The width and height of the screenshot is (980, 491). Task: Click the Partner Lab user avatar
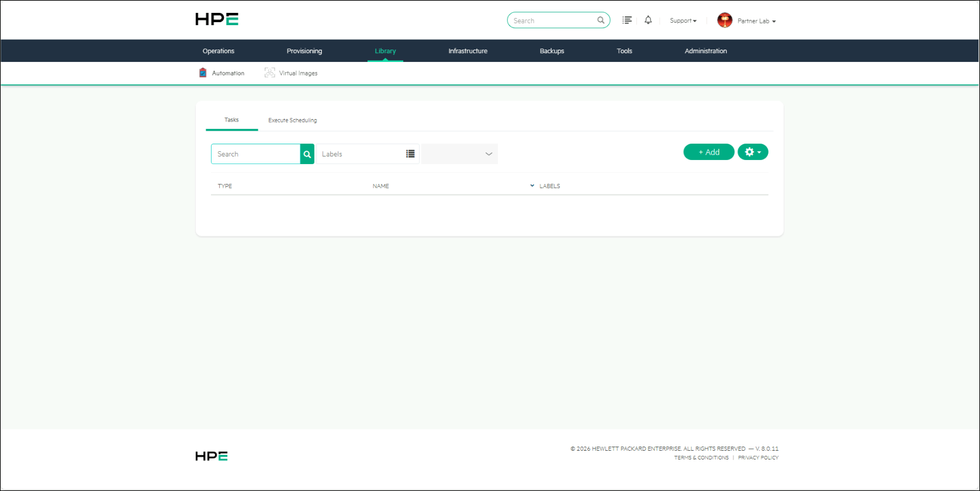(x=725, y=20)
